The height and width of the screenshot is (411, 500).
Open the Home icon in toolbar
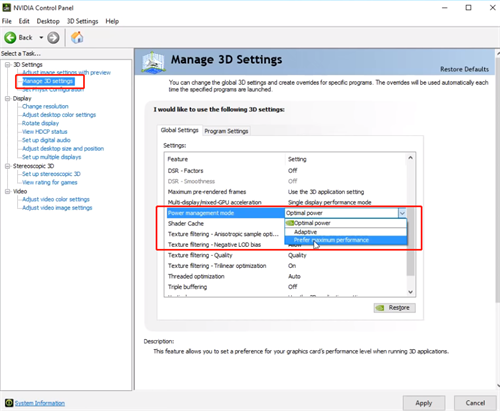(x=77, y=37)
